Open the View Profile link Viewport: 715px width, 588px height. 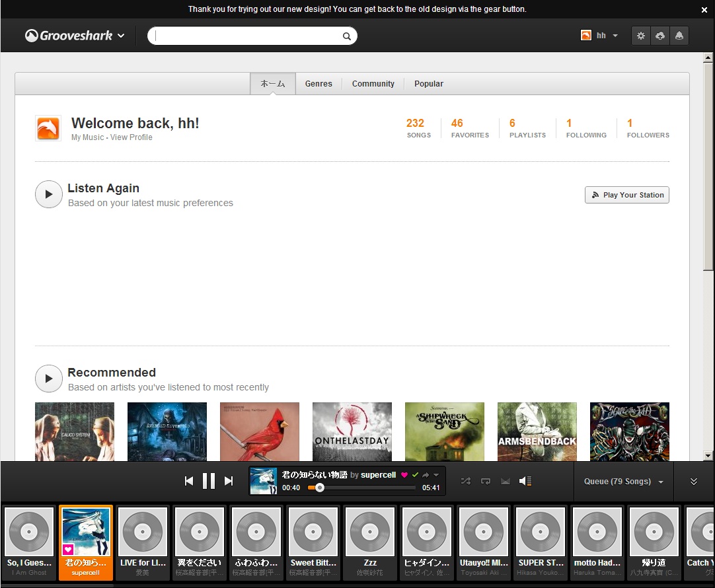click(x=132, y=137)
